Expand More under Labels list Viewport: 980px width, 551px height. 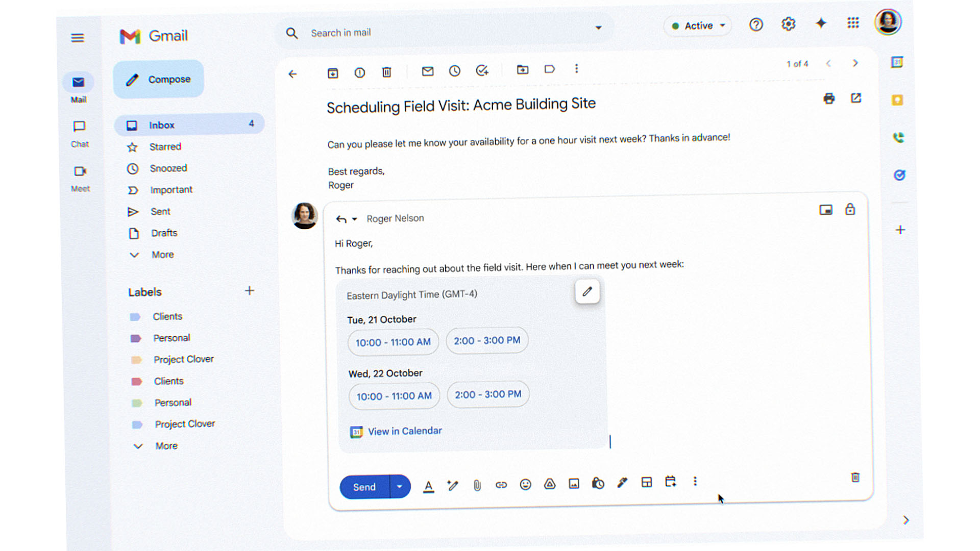[x=166, y=446]
